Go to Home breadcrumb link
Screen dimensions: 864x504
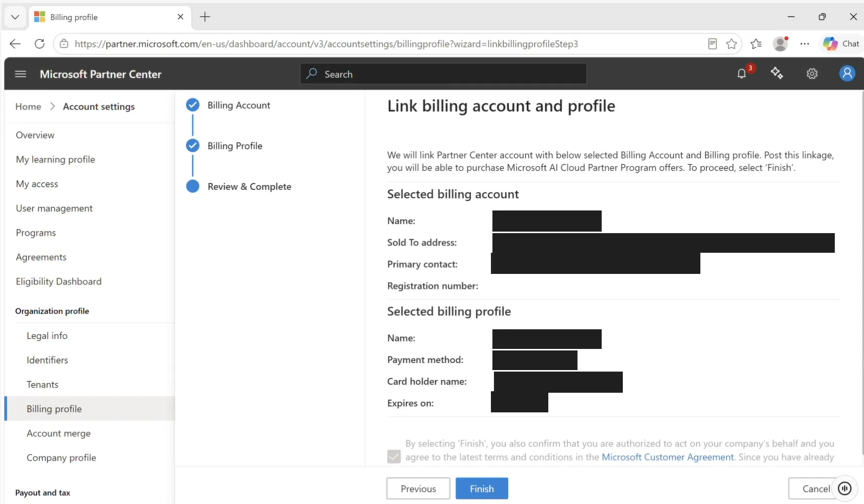(x=28, y=107)
